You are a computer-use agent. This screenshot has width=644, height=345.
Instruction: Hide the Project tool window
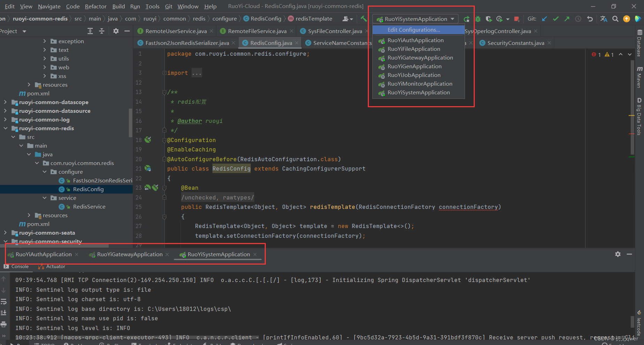pyautogui.click(x=127, y=31)
